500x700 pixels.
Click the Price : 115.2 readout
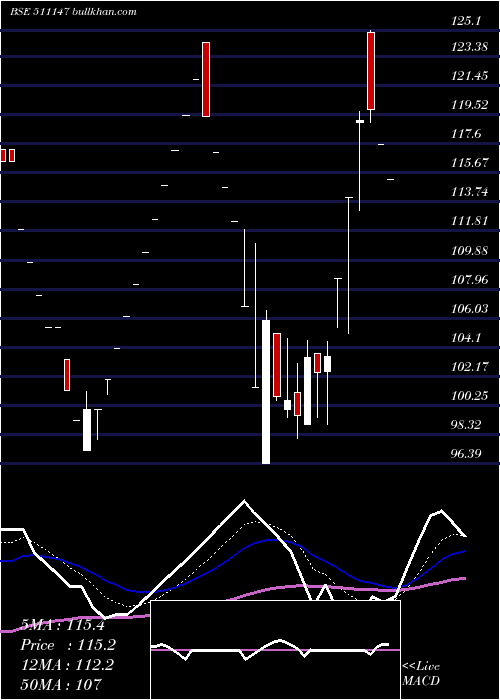click(68, 645)
